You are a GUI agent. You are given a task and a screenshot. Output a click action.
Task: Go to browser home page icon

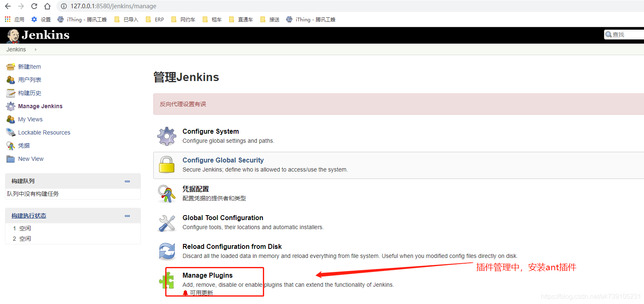47,6
